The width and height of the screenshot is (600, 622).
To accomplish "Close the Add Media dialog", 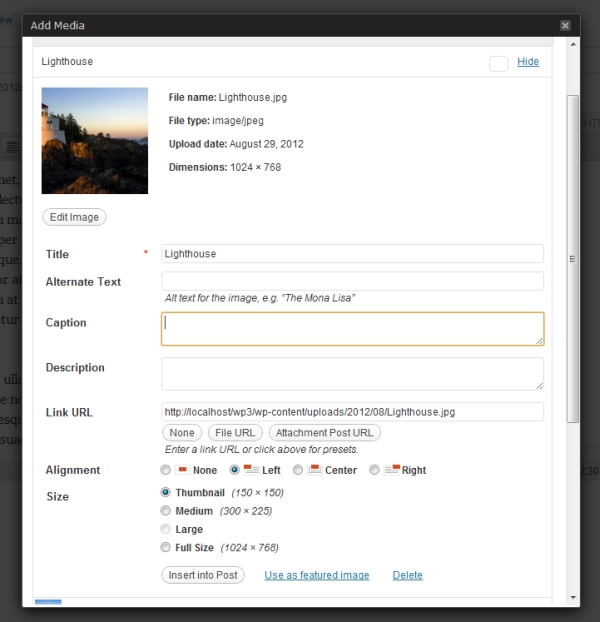I will click(x=565, y=25).
